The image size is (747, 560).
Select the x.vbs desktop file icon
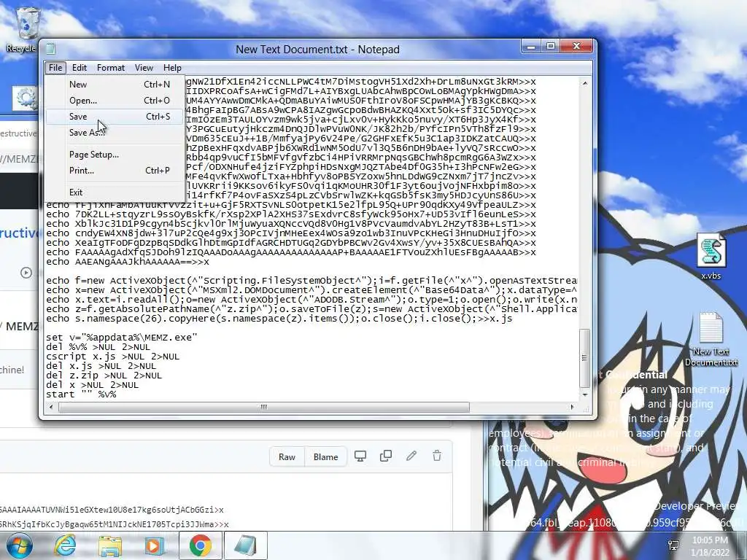[711, 256]
